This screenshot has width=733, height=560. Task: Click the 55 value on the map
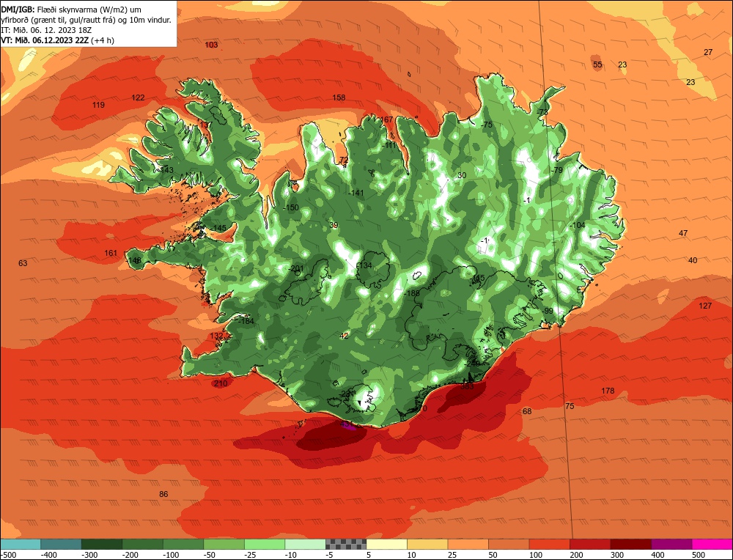click(x=597, y=65)
